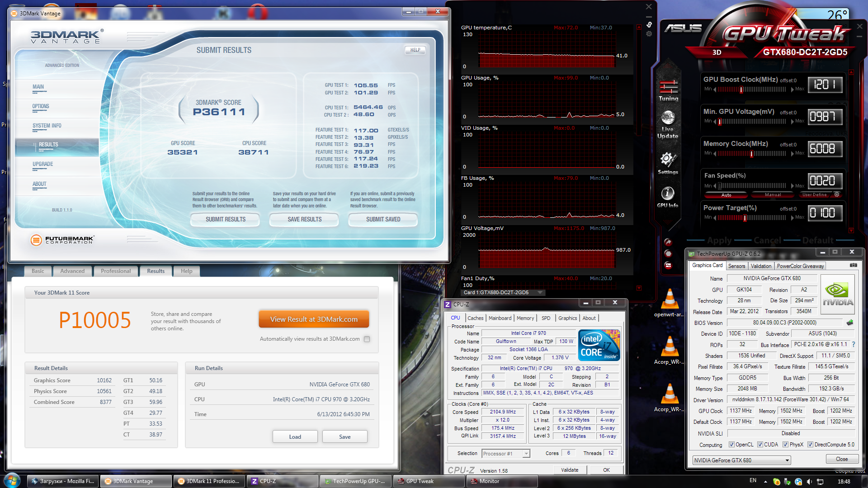Click the BIOS save chip icon
The width and height of the screenshot is (868, 488).
point(850,323)
